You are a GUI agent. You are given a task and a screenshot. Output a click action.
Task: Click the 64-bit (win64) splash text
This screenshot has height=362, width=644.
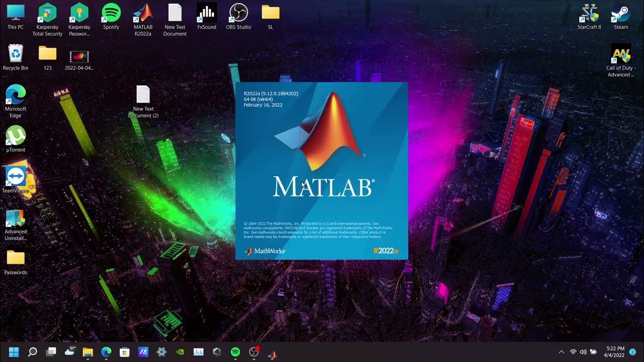258,99
